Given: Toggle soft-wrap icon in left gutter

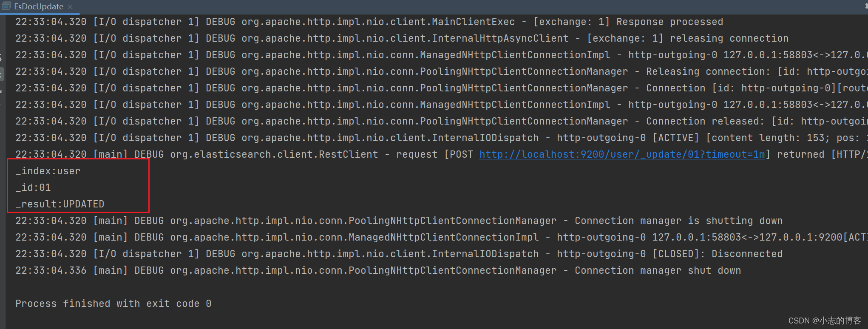Looking at the screenshot, I should coord(2,57).
